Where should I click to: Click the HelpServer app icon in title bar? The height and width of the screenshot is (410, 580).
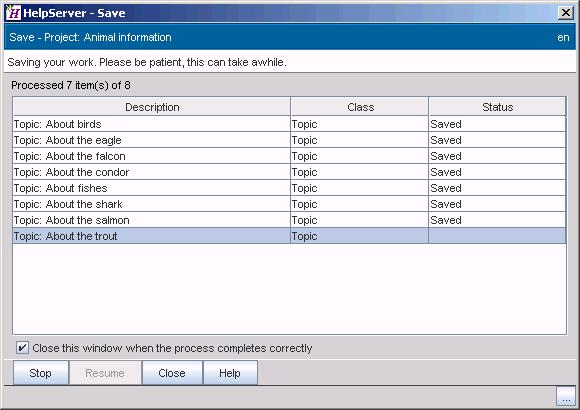click(x=13, y=13)
